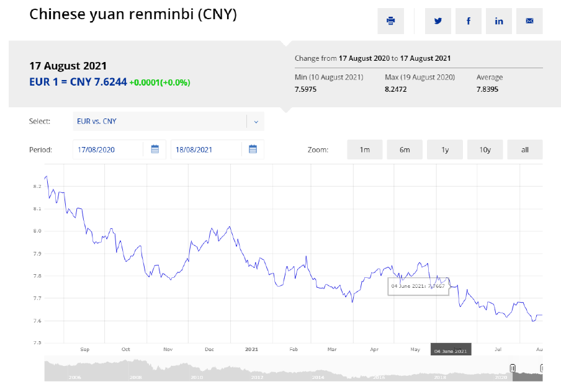Zoom chart to 10y
This screenshot has height=392, width=561.
[485, 149]
